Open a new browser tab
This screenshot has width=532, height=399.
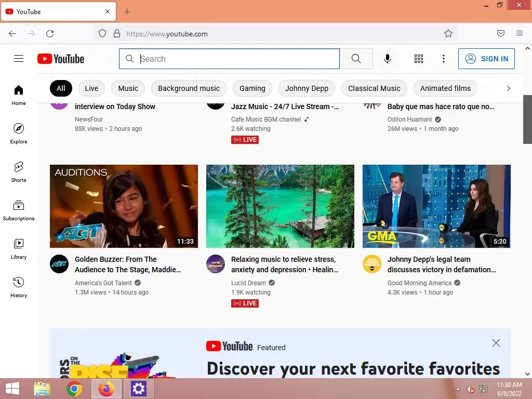tap(127, 12)
